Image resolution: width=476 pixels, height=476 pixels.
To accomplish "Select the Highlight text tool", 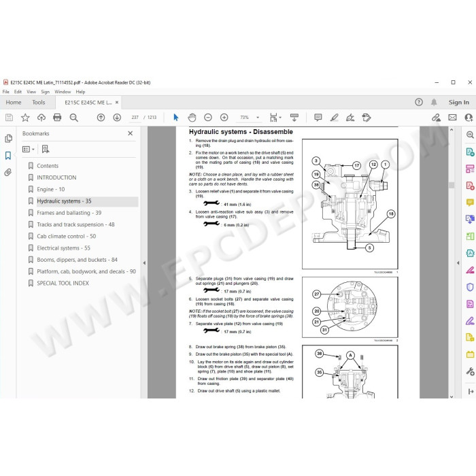I will [x=335, y=118].
